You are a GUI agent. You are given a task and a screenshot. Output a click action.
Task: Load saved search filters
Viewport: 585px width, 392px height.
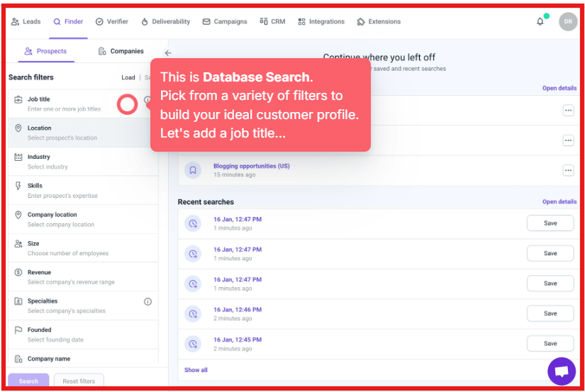128,77
